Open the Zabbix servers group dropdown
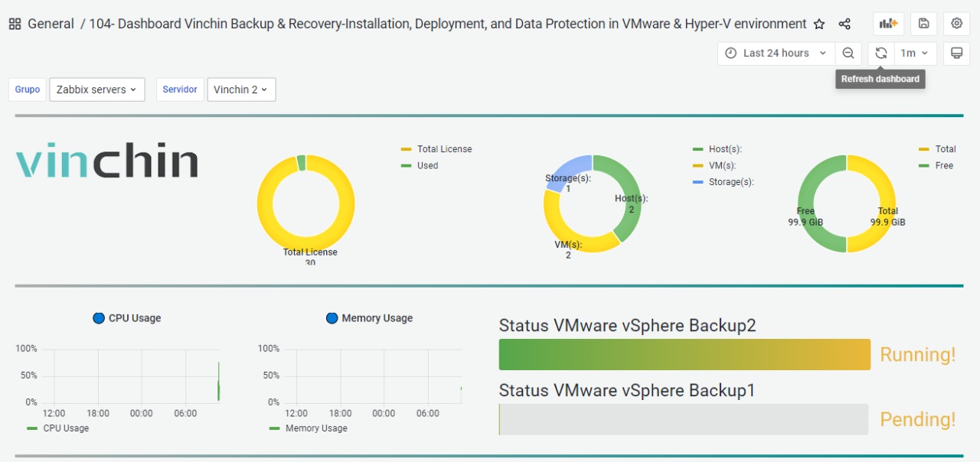The image size is (980, 462). point(97,89)
